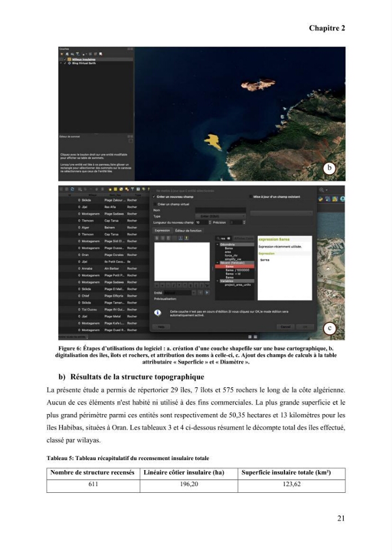Click the table view icon at table bottom right
Image resolution: width=392 pixels, height=555 pixels.
tap(255, 337)
